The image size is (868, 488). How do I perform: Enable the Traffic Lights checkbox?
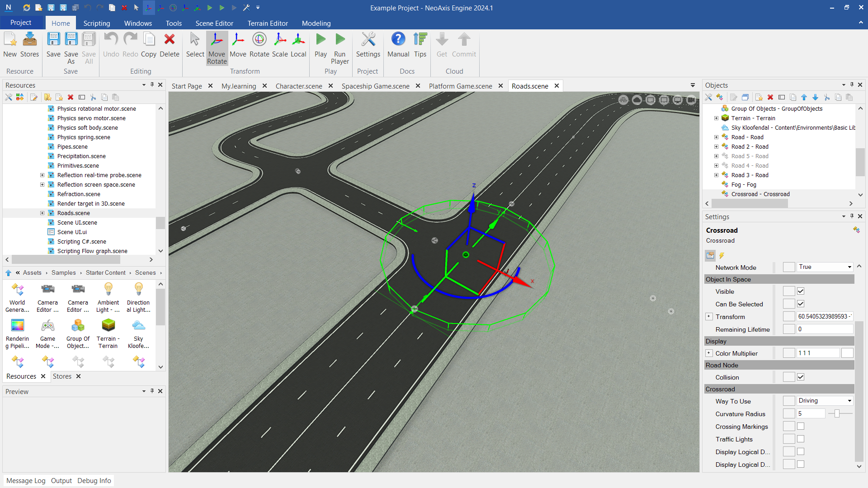tap(801, 439)
